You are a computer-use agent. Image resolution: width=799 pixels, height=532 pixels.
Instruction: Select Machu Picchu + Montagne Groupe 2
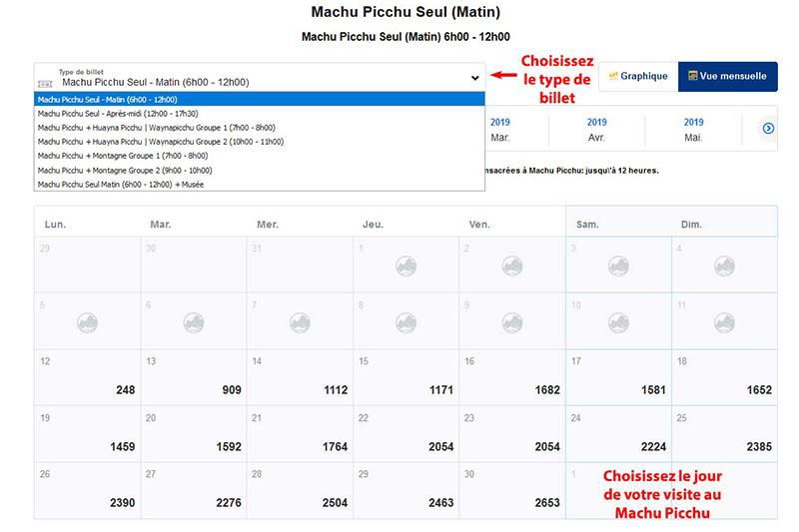[x=260, y=171]
